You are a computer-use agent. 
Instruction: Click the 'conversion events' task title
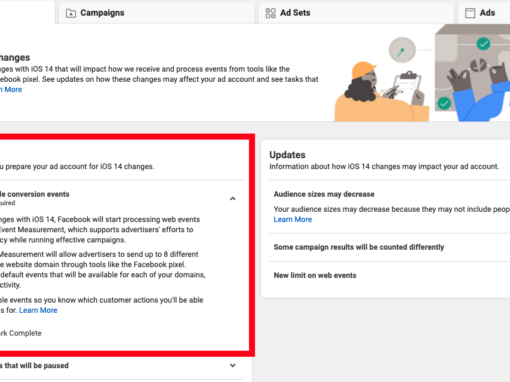tap(35, 194)
